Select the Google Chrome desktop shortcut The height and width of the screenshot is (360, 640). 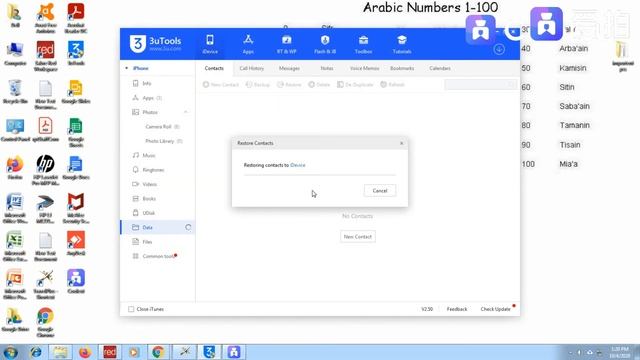point(45,322)
